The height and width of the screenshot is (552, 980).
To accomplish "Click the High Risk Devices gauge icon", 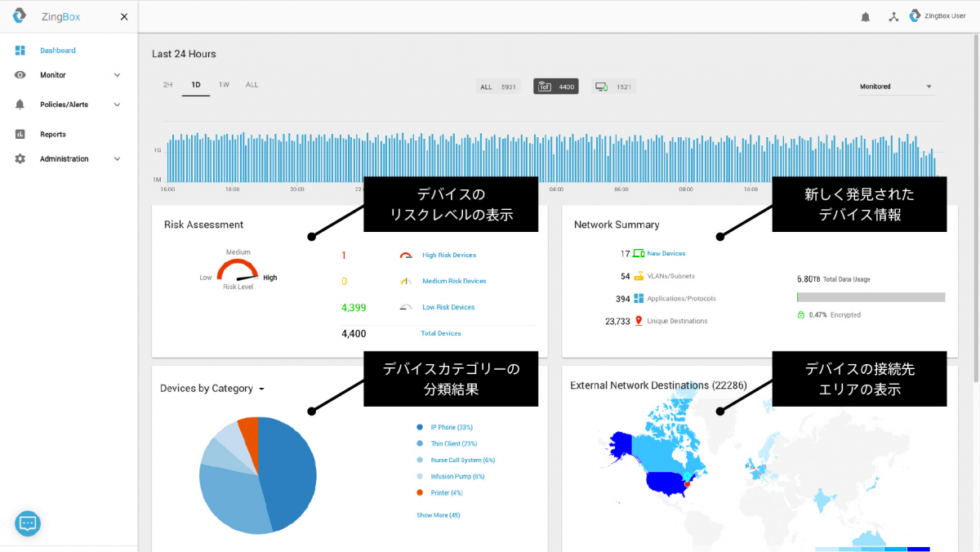I will [x=406, y=256].
